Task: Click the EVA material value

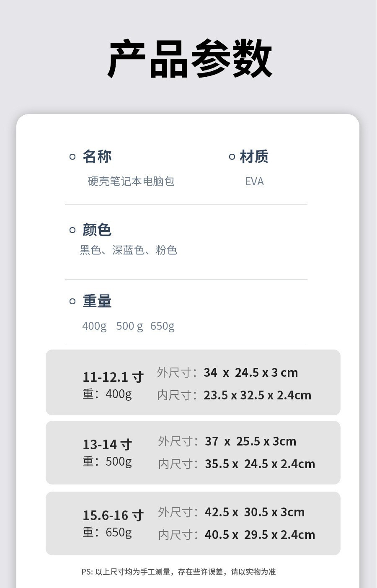Action: point(254,181)
